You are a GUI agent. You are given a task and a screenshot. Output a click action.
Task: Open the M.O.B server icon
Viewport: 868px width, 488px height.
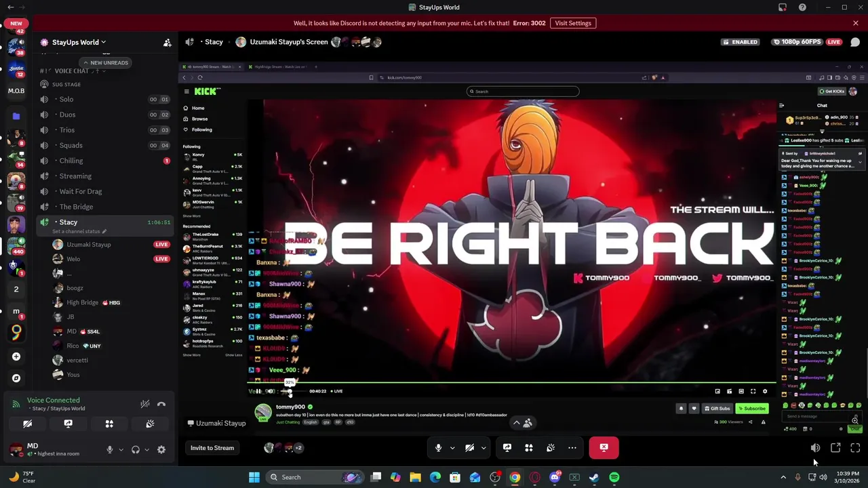[16, 91]
